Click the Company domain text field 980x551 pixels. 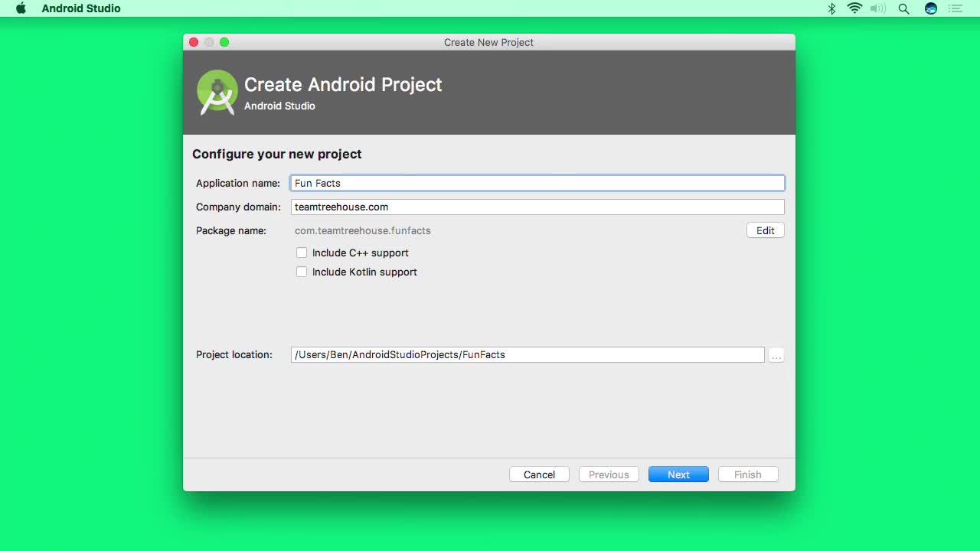click(x=536, y=206)
